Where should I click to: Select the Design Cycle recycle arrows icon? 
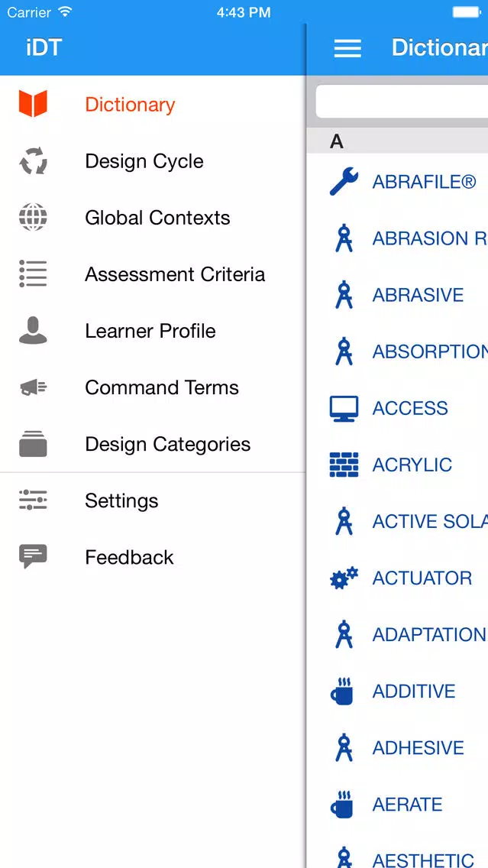click(33, 161)
